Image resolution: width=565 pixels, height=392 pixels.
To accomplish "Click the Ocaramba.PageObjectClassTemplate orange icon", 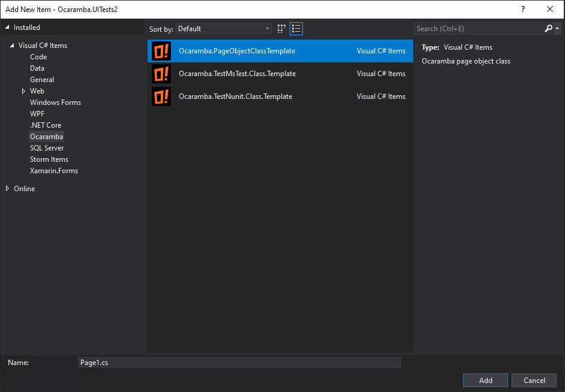I will (161, 51).
